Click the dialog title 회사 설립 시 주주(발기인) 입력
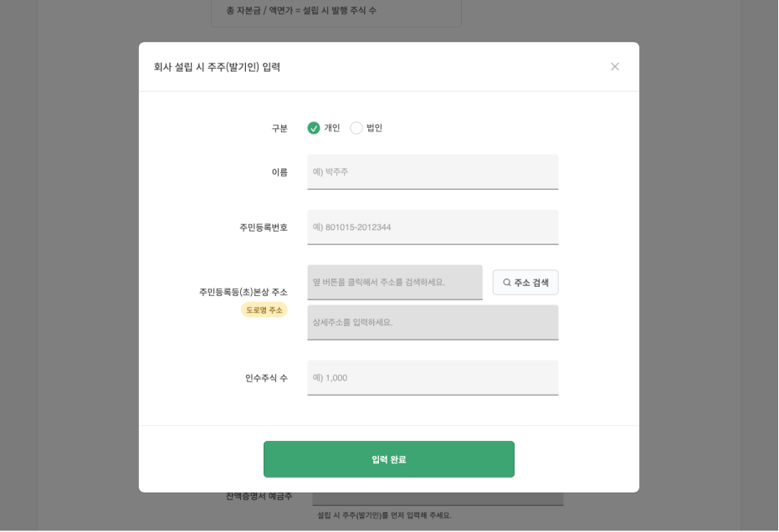The image size is (779, 532). coord(217,67)
